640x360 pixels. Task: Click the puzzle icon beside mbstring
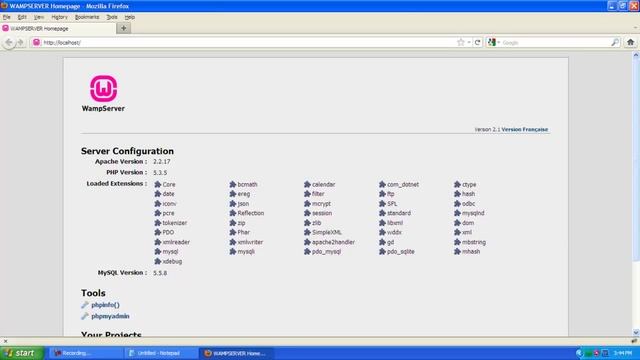458,242
